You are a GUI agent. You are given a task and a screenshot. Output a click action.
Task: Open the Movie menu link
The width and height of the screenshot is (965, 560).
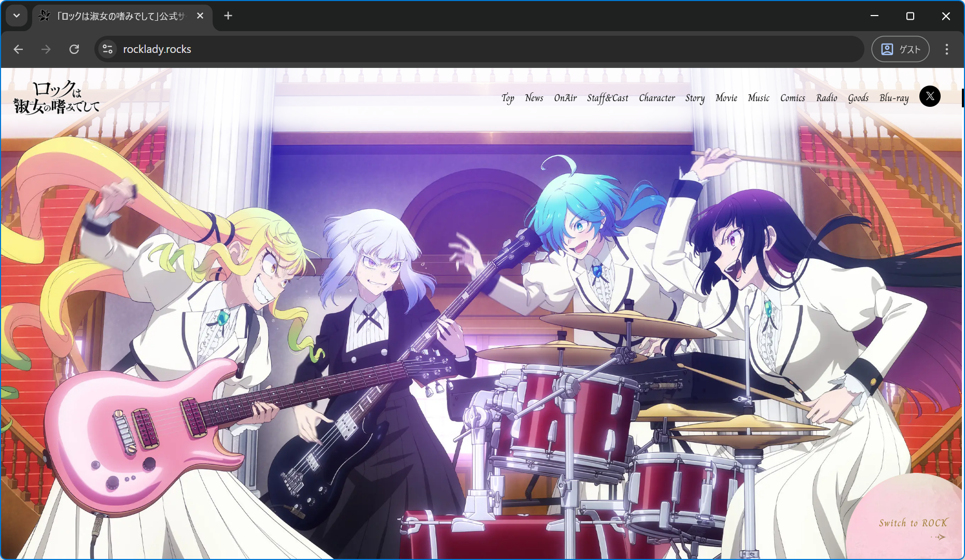(x=726, y=98)
